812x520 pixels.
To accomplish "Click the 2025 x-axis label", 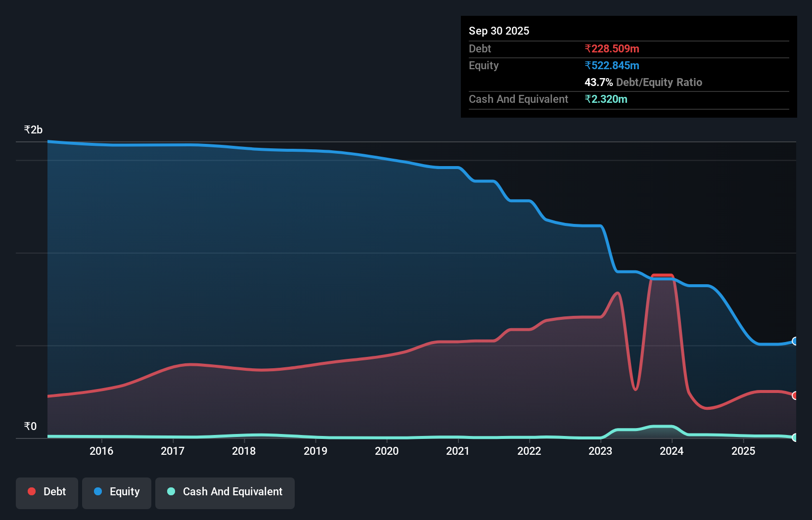I will 743,451.
